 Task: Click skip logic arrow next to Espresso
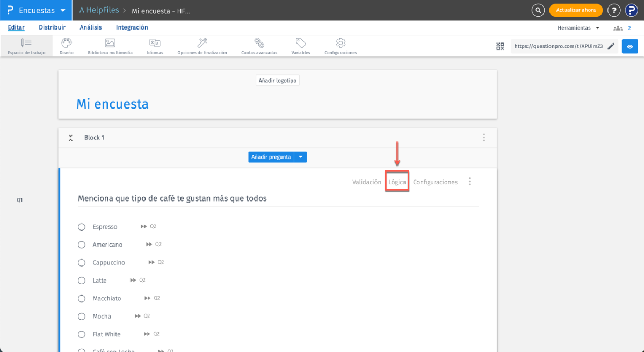[143, 226]
